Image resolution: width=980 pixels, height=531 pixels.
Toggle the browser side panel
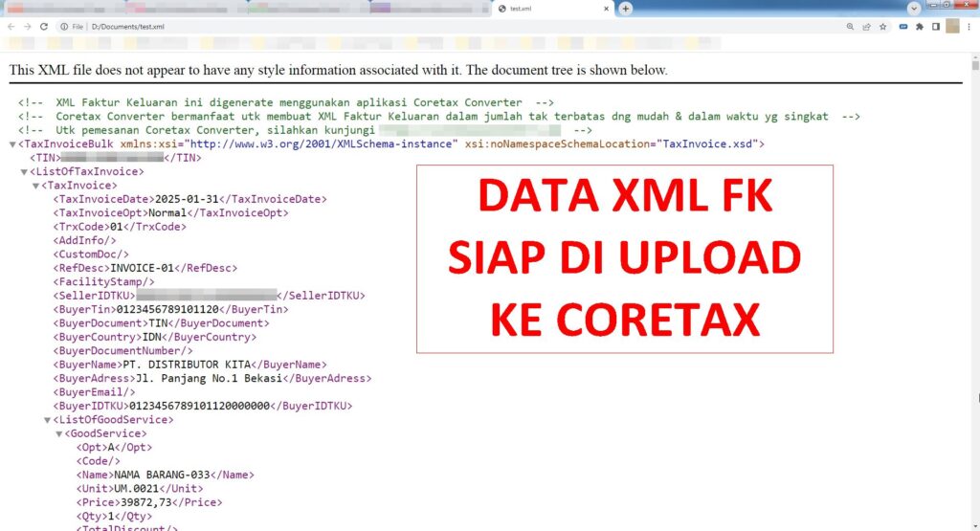936,27
